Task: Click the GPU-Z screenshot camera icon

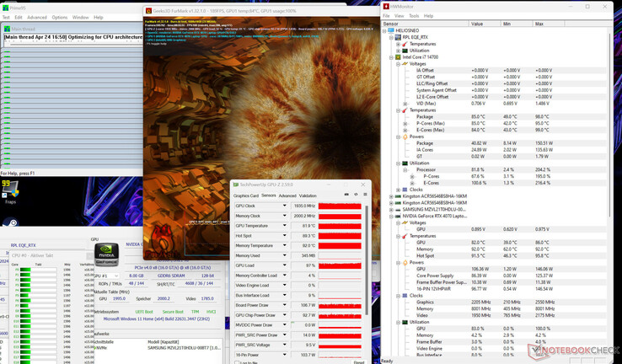Action: click(346, 195)
